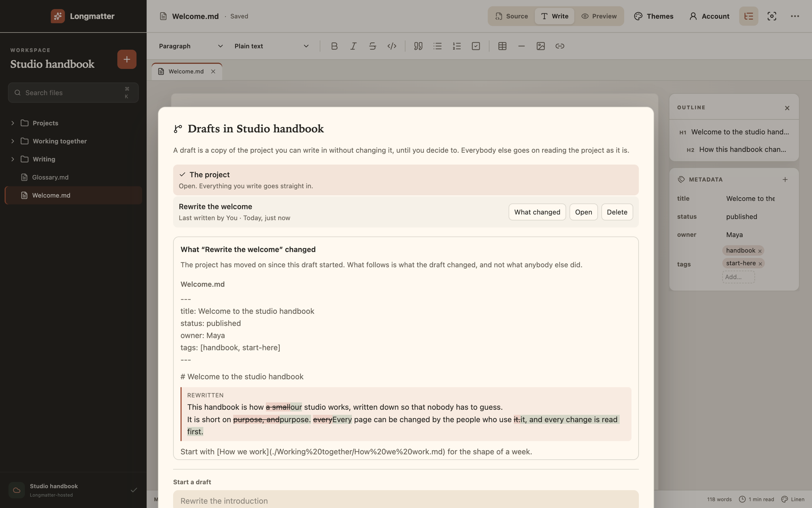This screenshot has width=812, height=508.
Task: Open the Rewrite the welcome draft
Action: click(x=583, y=212)
